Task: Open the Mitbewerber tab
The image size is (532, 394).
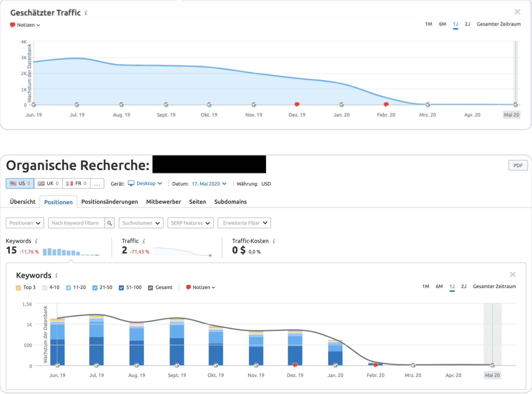Action: coord(163,202)
